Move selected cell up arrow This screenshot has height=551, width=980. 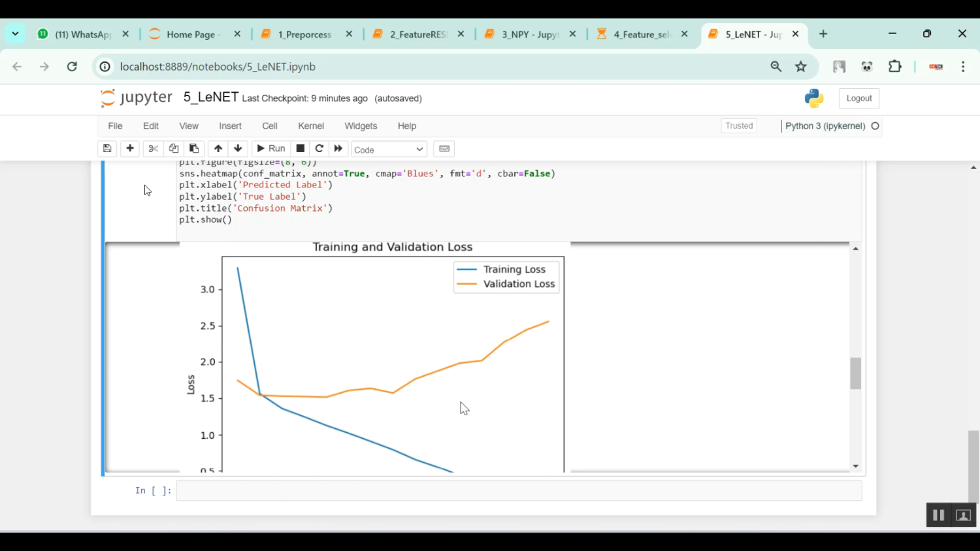pyautogui.click(x=218, y=149)
